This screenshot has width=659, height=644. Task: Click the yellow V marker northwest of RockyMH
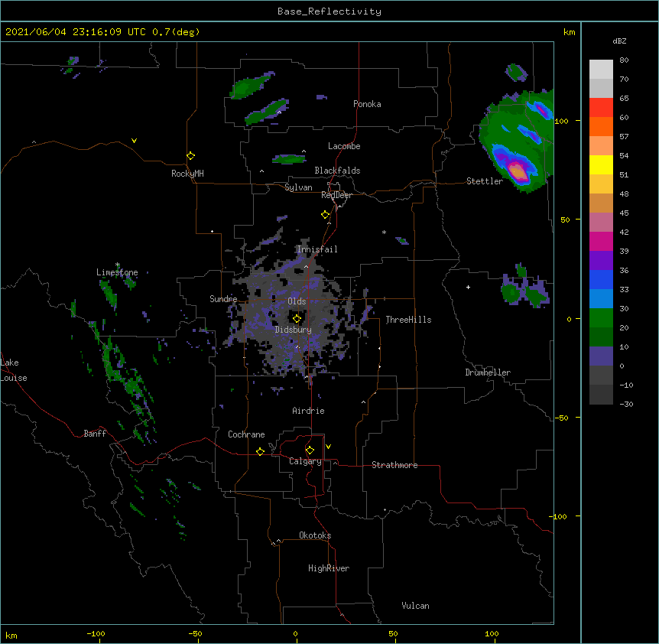pyautogui.click(x=134, y=141)
